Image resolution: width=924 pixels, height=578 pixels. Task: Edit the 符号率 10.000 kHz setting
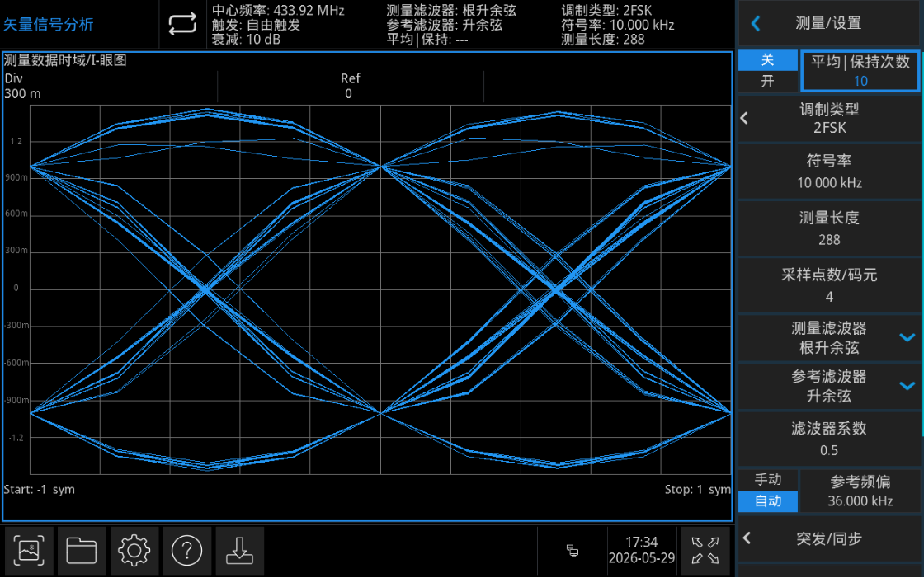click(828, 172)
